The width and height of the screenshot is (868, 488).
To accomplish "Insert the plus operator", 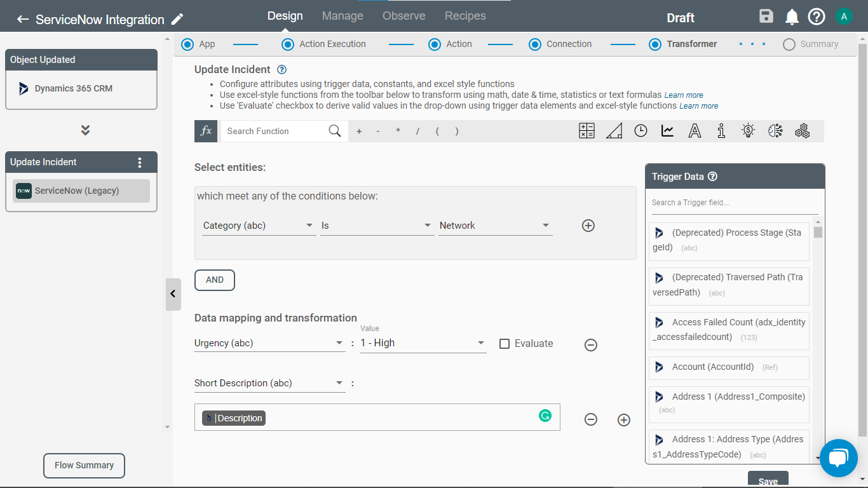I will point(359,131).
